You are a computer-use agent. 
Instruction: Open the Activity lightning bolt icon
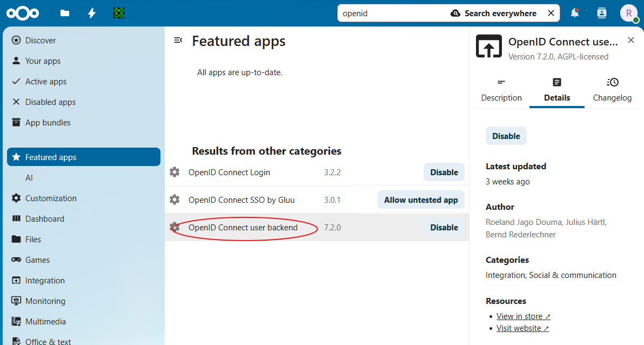pyautogui.click(x=92, y=14)
